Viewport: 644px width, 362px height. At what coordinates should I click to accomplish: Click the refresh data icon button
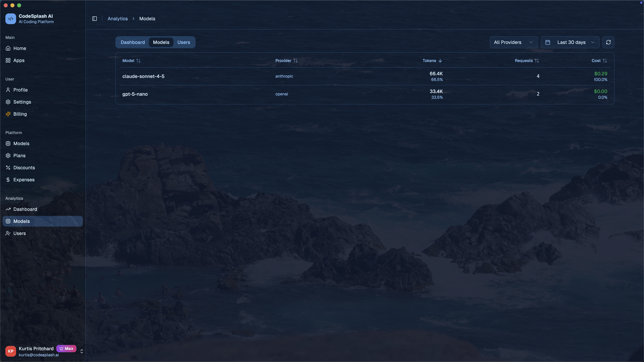[x=608, y=42]
